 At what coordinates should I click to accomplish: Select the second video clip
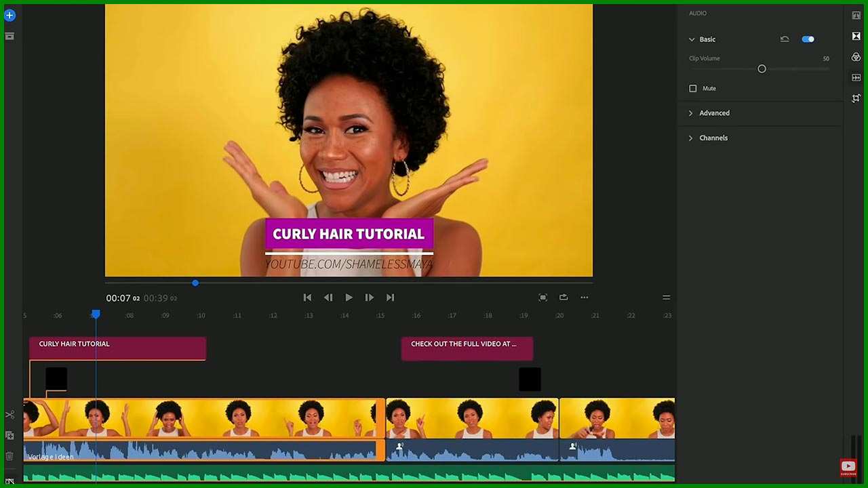(472, 418)
